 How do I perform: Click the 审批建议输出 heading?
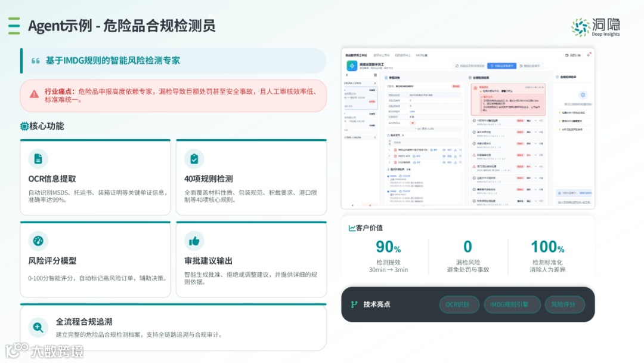[x=208, y=261]
